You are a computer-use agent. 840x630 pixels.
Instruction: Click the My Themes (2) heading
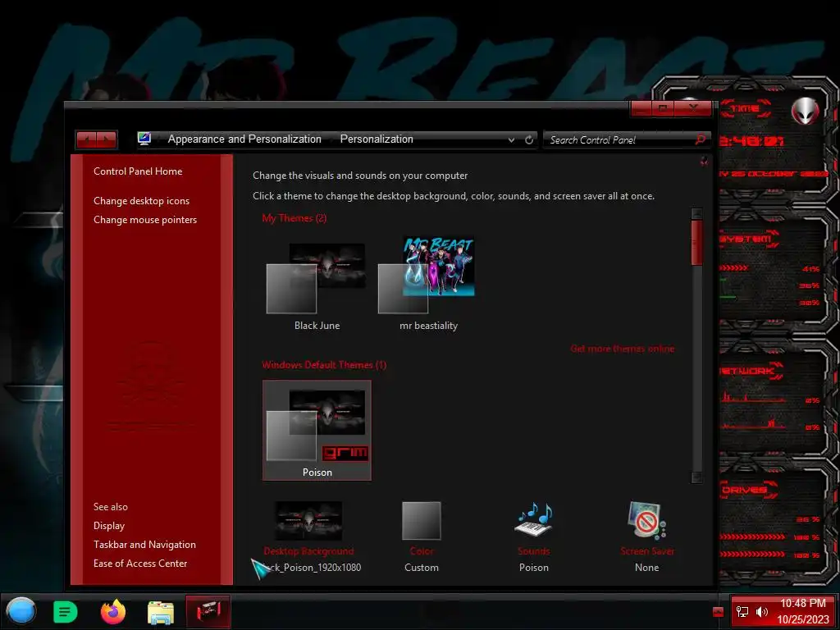tap(294, 218)
